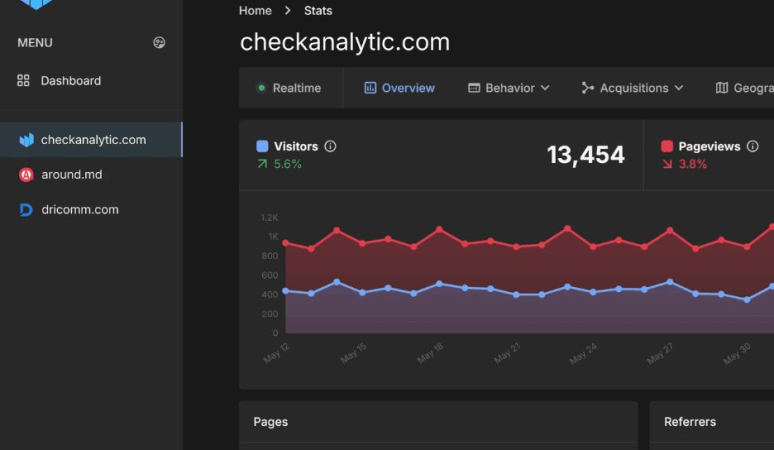
Task: Open the Acquisitions tab menu
Action: pyautogui.click(x=632, y=88)
